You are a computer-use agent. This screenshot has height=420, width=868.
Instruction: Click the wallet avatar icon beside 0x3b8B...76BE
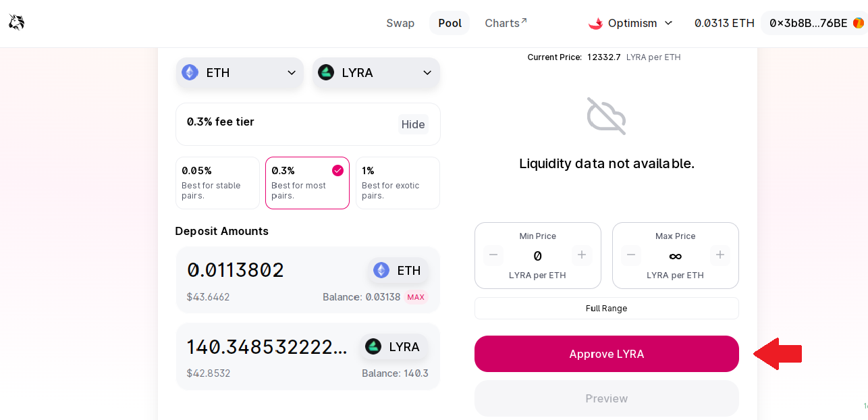tap(859, 23)
